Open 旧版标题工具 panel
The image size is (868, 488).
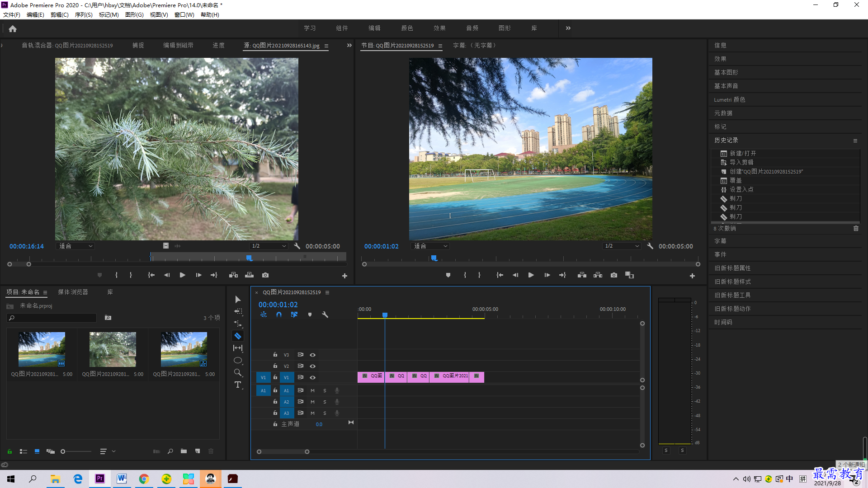point(732,295)
